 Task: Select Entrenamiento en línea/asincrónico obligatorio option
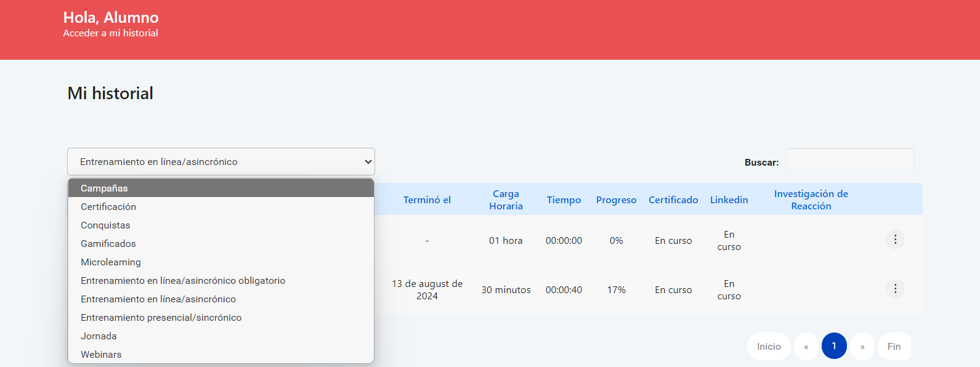pos(183,281)
